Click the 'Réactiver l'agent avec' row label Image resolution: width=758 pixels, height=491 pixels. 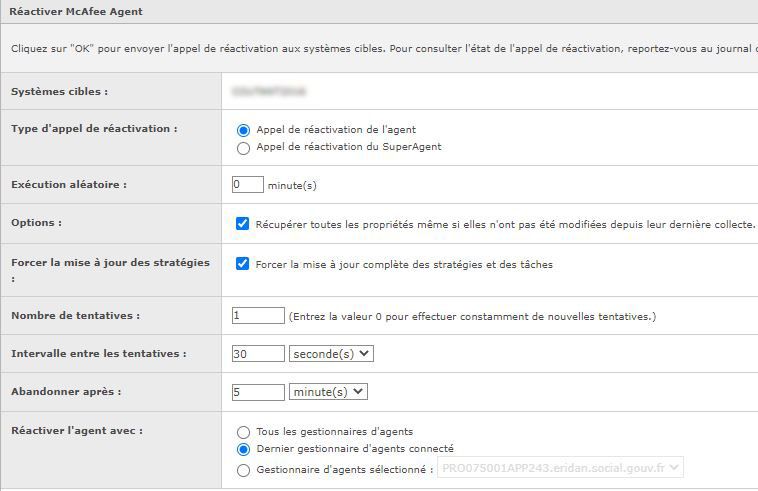77,431
